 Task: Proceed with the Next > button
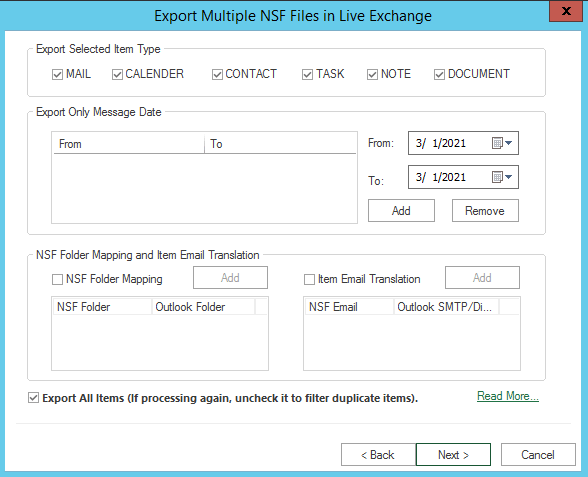pos(453,454)
